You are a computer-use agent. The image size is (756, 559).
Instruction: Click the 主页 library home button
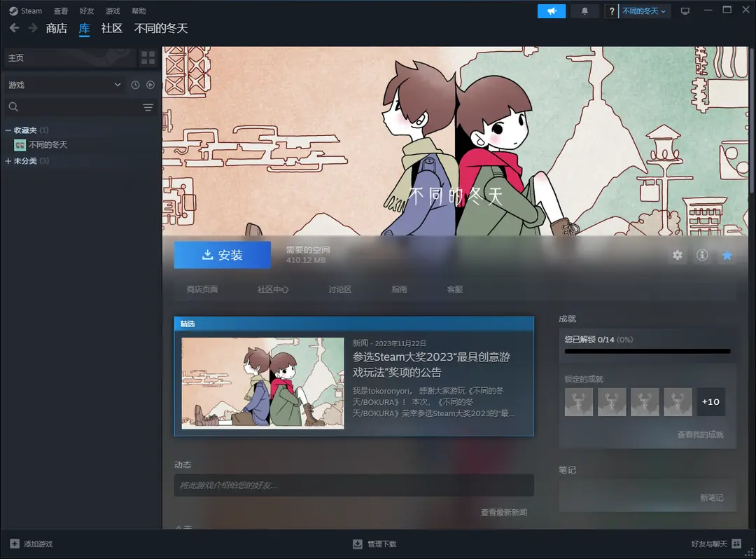(x=70, y=58)
